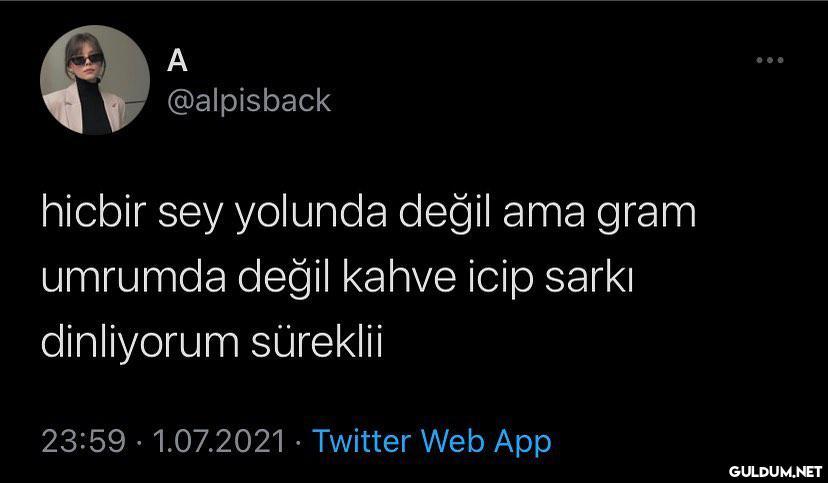The image size is (828, 483).
Task: Click the word "süreklii" in the tweet
Action: 316,342
